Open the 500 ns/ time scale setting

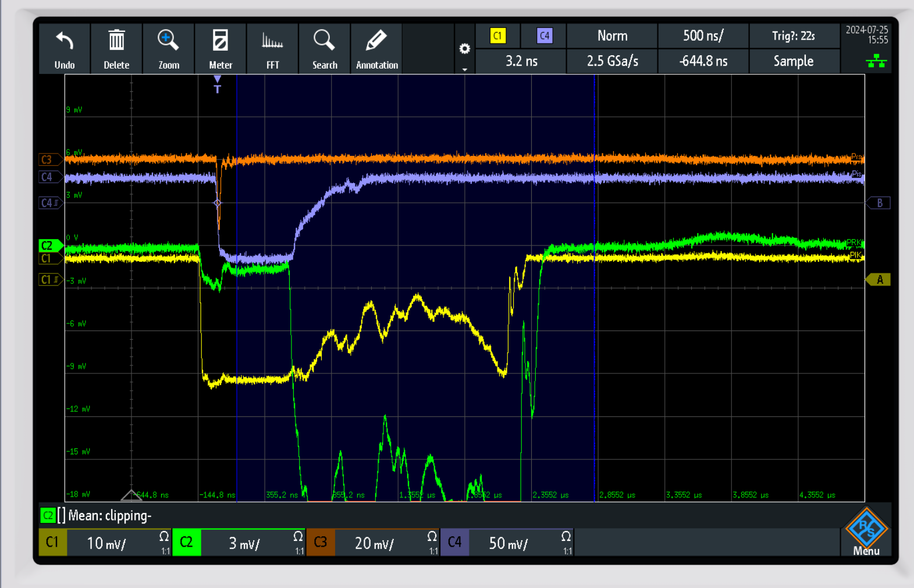703,36
